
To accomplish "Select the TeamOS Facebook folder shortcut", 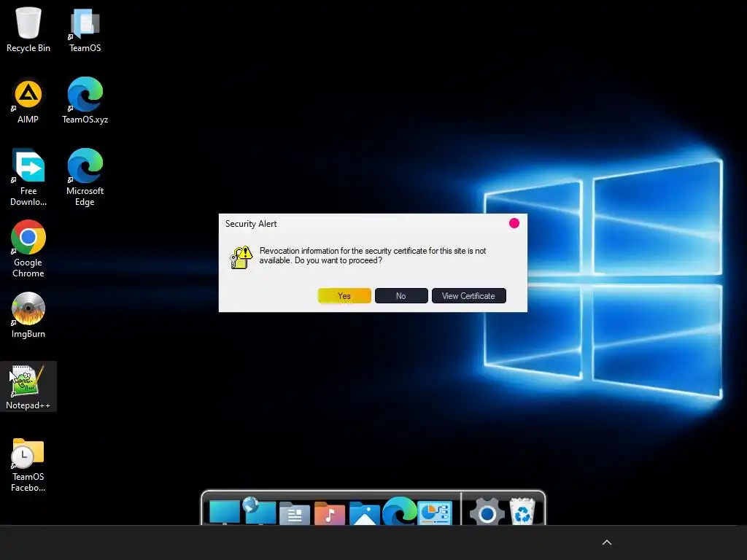I will 28,464.
